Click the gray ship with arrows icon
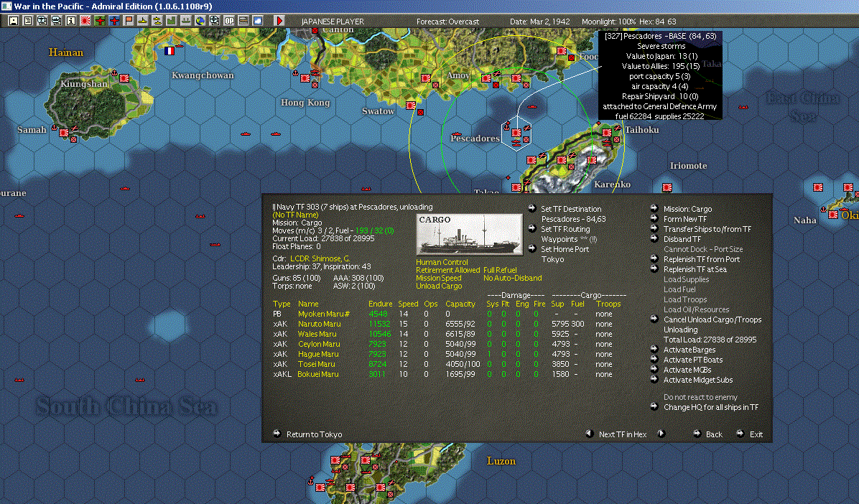 click(x=186, y=21)
